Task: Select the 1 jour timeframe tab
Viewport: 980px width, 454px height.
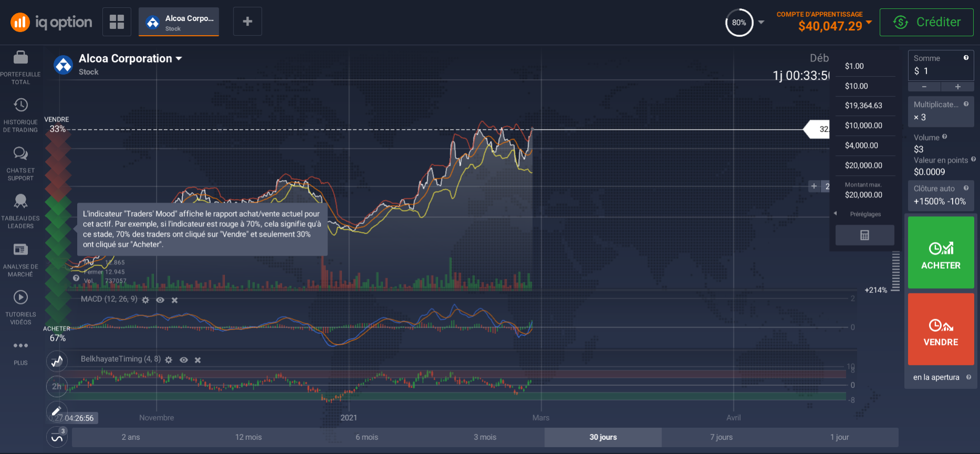Action: (839, 437)
